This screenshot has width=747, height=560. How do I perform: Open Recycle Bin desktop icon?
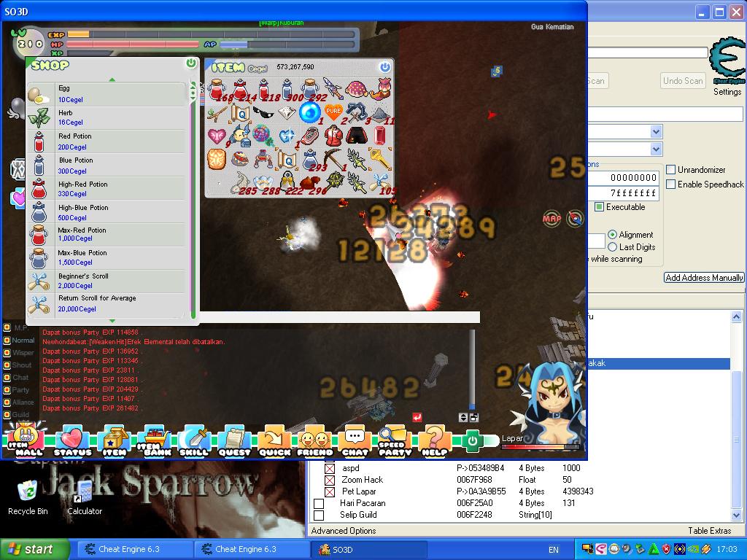28,497
